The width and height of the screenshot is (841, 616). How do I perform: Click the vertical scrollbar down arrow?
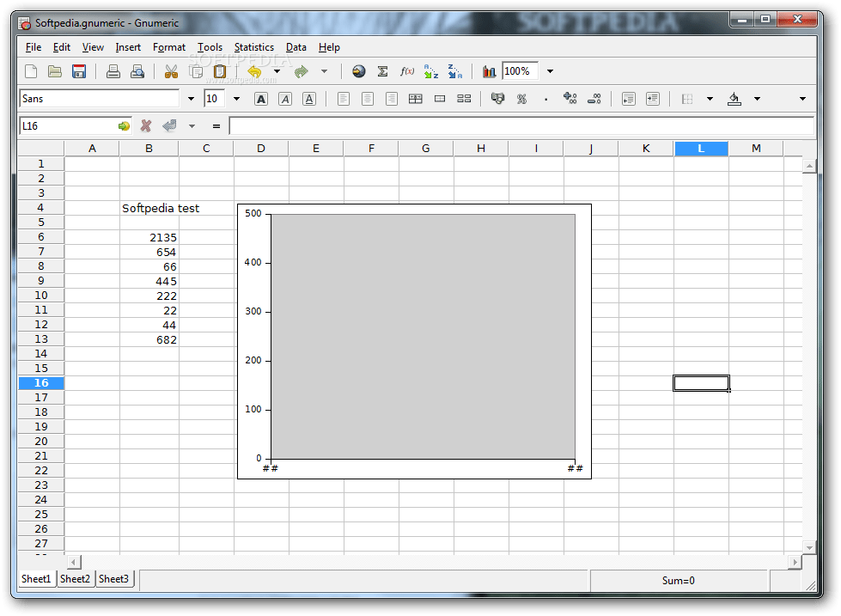pyautogui.click(x=809, y=548)
